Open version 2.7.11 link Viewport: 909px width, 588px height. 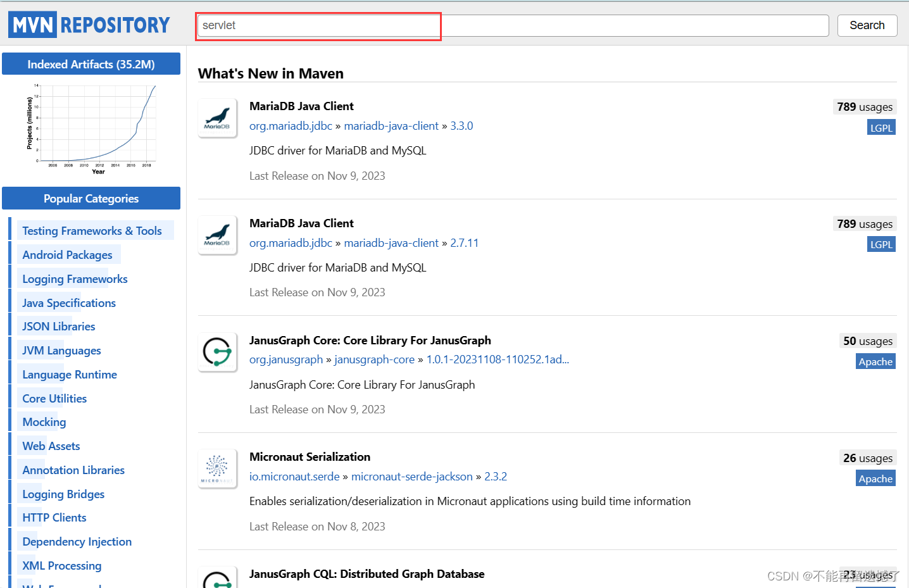465,243
